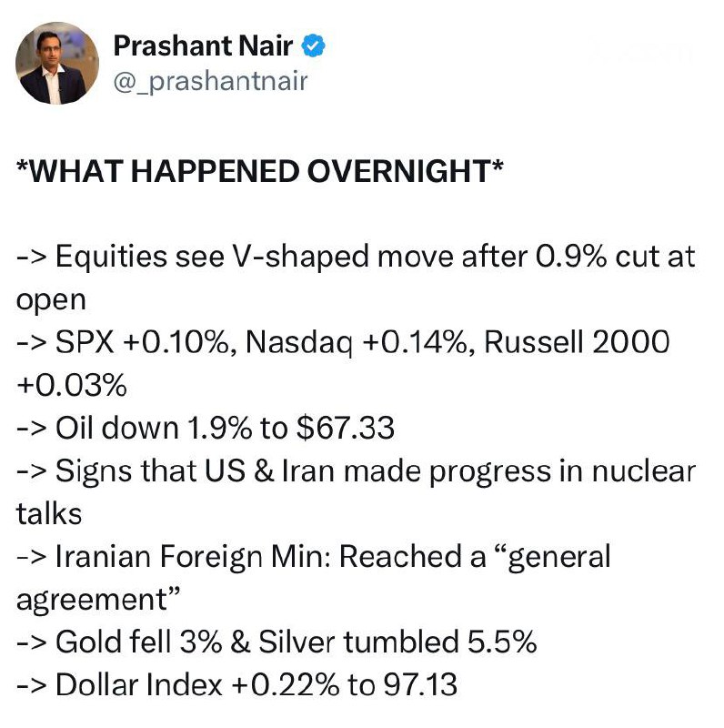
Task: Select the 97.13 dollar index value
Action: (420, 685)
